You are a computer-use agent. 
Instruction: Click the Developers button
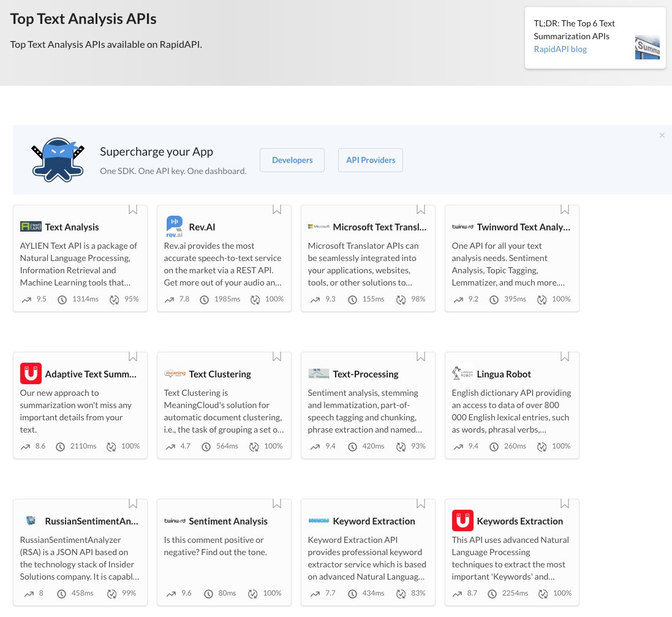[292, 160]
